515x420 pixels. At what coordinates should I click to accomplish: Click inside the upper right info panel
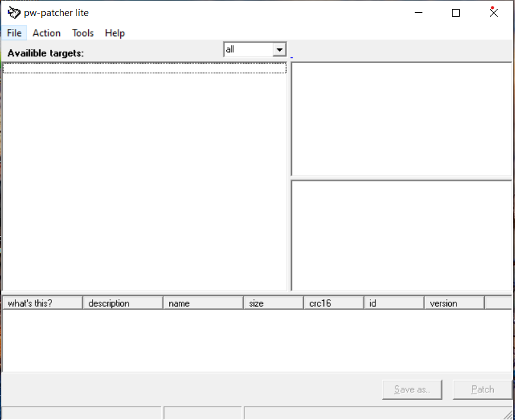click(x=401, y=119)
